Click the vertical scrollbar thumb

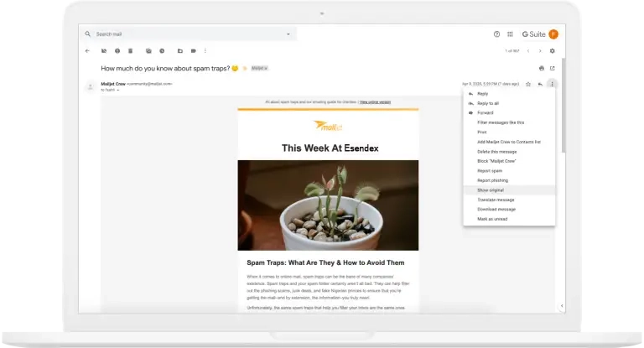click(x=563, y=105)
